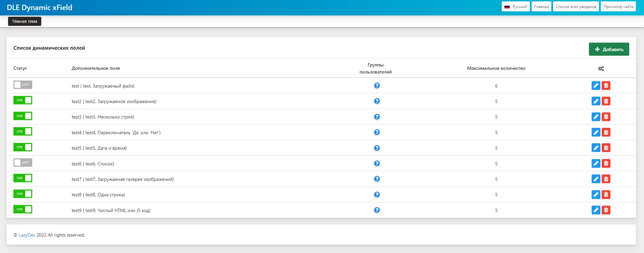Click the edit pencil icon for test2

(x=596, y=101)
